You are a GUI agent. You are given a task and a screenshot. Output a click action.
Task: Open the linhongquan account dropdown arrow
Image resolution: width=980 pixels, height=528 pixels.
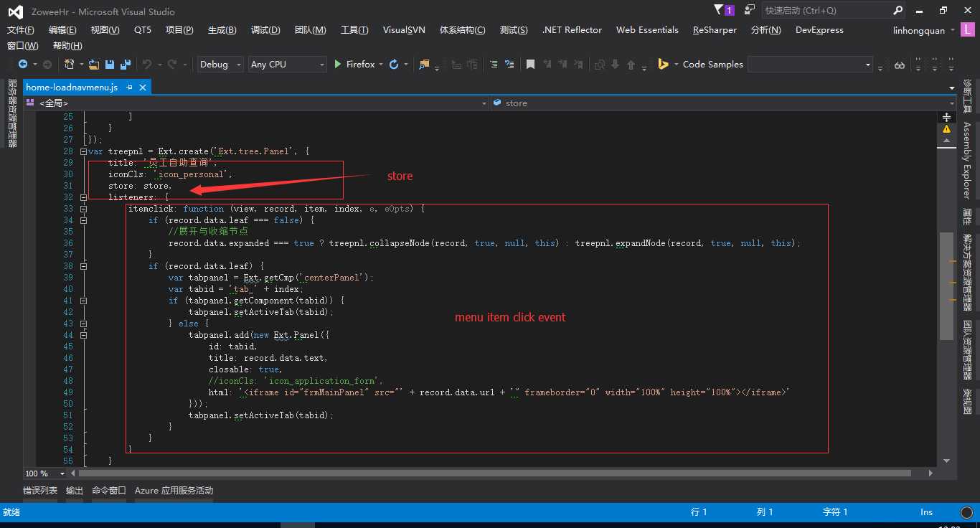point(953,30)
